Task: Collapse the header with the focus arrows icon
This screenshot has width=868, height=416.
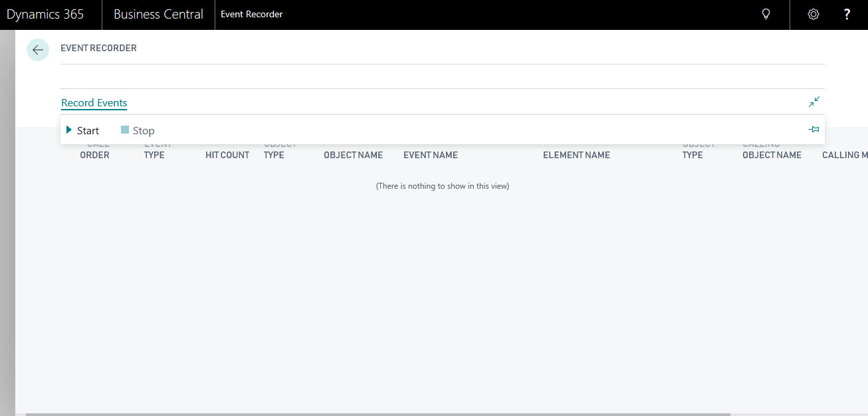Action: click(x=814, y=102)
